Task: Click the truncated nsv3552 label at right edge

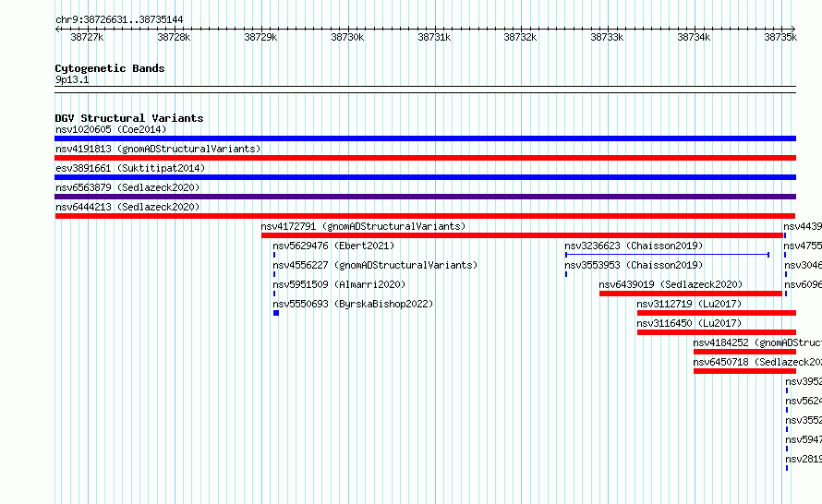Action: 804,420
